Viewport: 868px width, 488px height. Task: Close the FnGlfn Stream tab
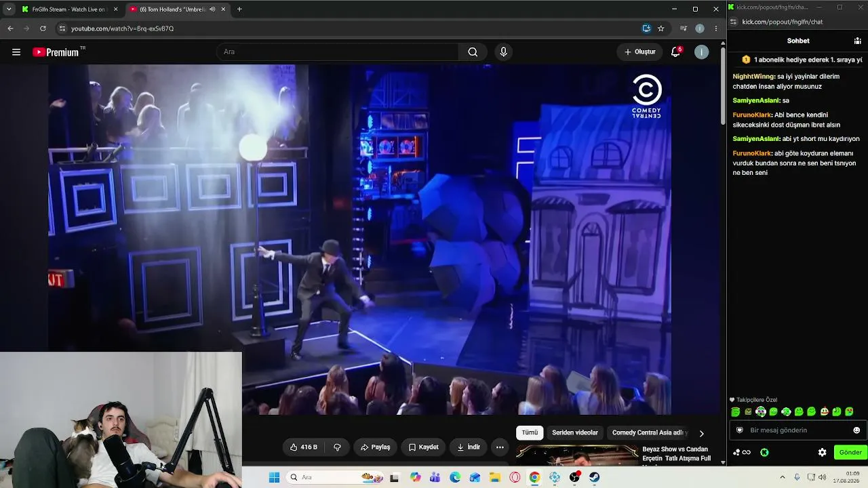(x=115, y=9)
